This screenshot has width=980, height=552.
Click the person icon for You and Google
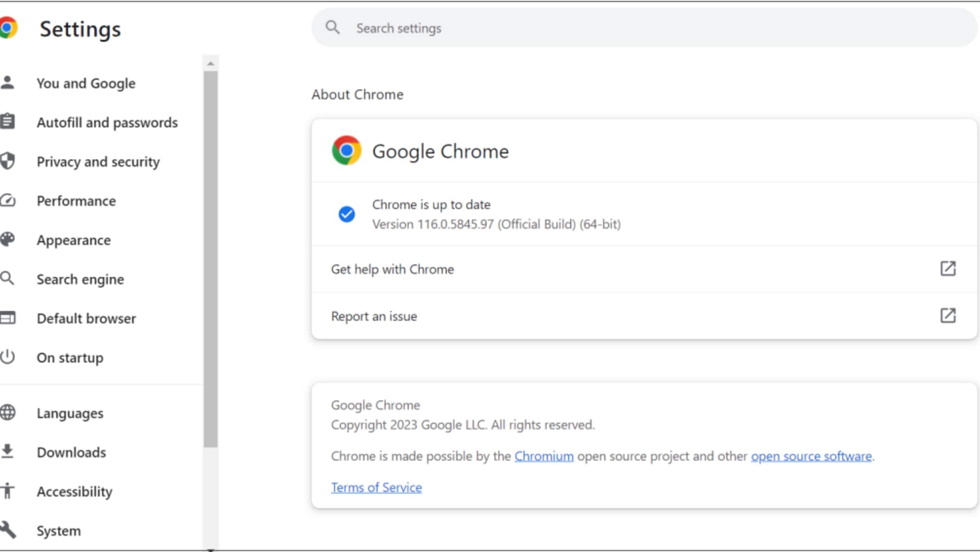point(8,83)
